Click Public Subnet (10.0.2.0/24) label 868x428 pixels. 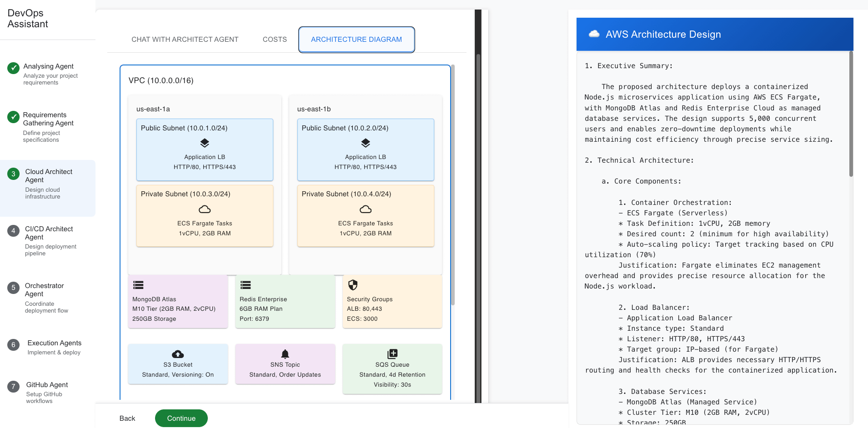pyautogui.click(x=345, y=128)
